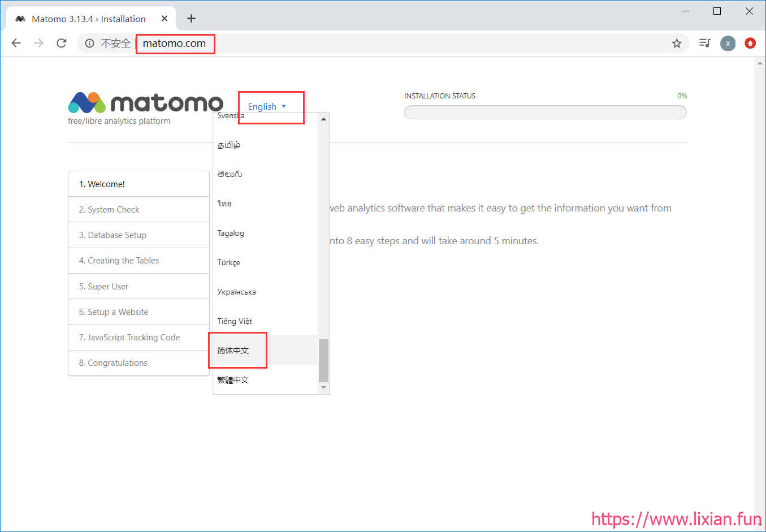Choose Українська from the language list
The width and height of the screenshot is (766, 532).
[x=266, y=292]
